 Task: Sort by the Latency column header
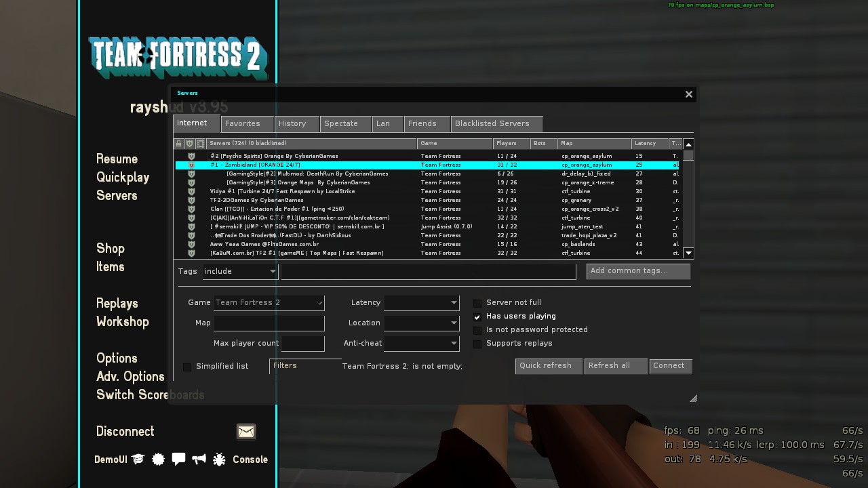point(650,144)
